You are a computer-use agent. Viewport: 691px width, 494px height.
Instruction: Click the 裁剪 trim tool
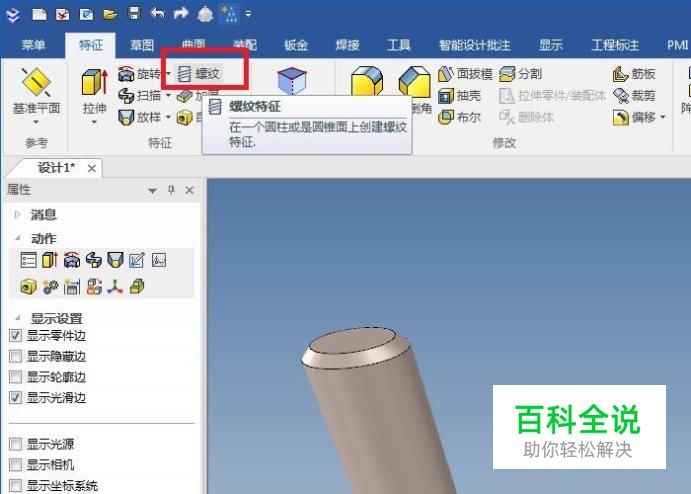pos(634,95)
